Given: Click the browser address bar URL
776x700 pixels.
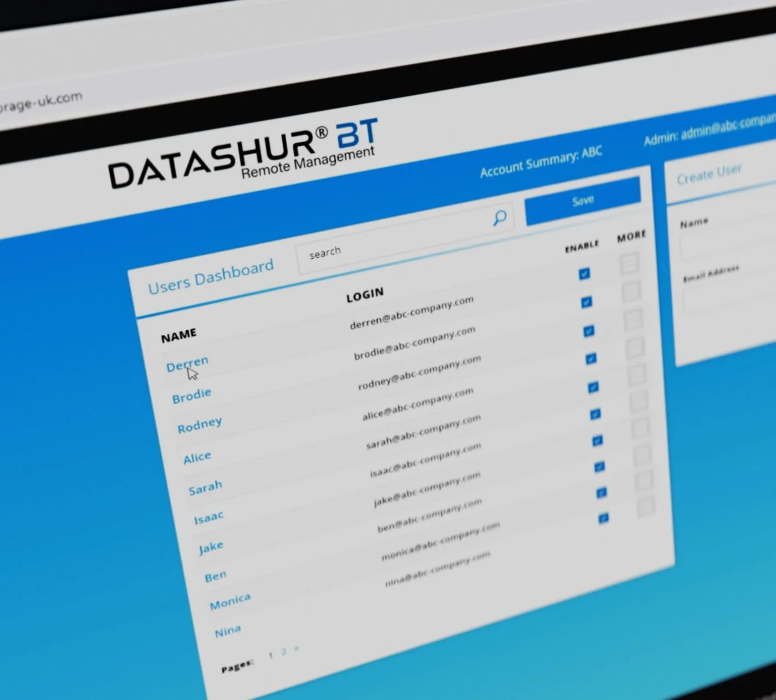Looking at the screenshot, I should click(x=41, y=103).
